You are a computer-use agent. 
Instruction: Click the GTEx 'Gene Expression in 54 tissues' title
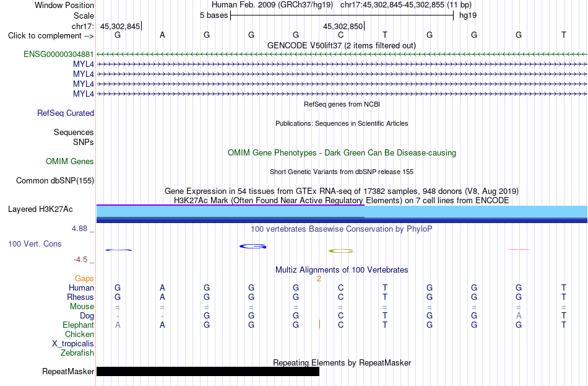click(x=342, y=191)
